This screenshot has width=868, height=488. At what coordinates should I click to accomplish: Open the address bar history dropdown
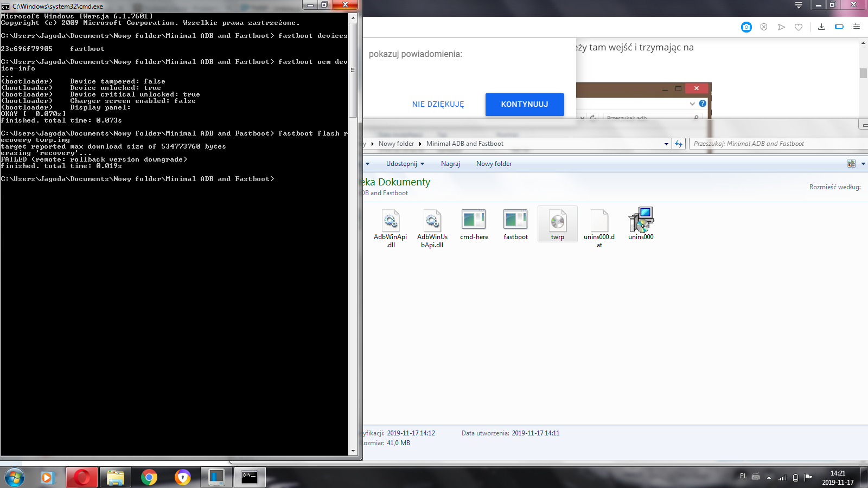[x=666, y=144]
